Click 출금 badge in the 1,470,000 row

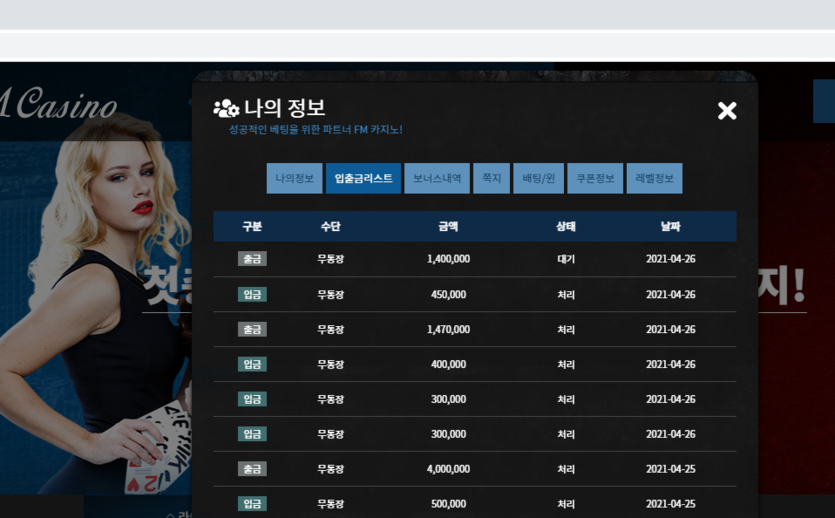tap(252, 330)
